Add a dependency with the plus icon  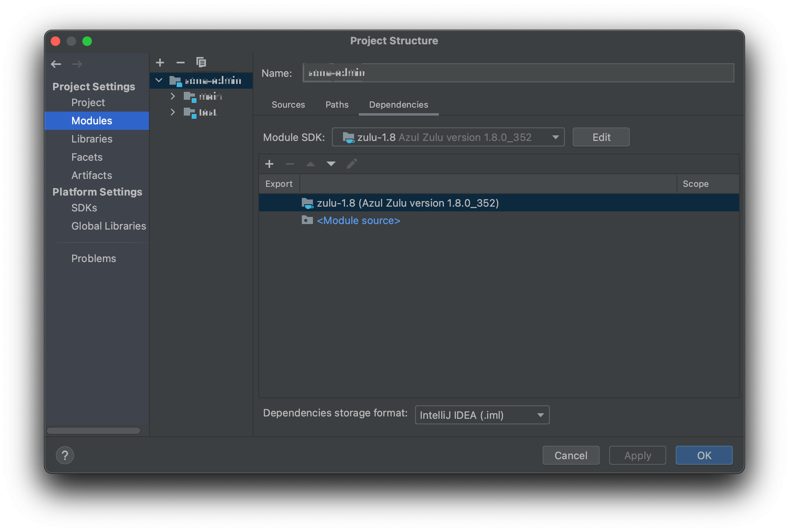(x=269, y=164)
